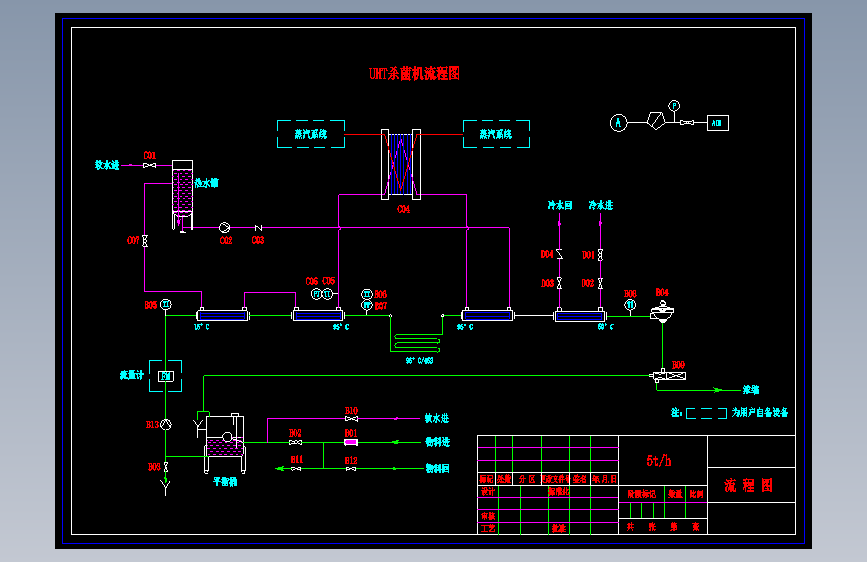This screenshot has width=867, height=562.
Task: Click the 物料进 label
Action: point(437,442)
